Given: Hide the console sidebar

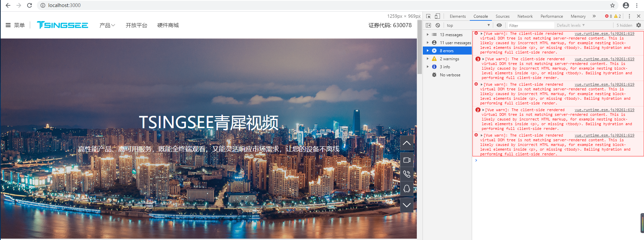Looking at the screenshot, I should tap(428, 25).
